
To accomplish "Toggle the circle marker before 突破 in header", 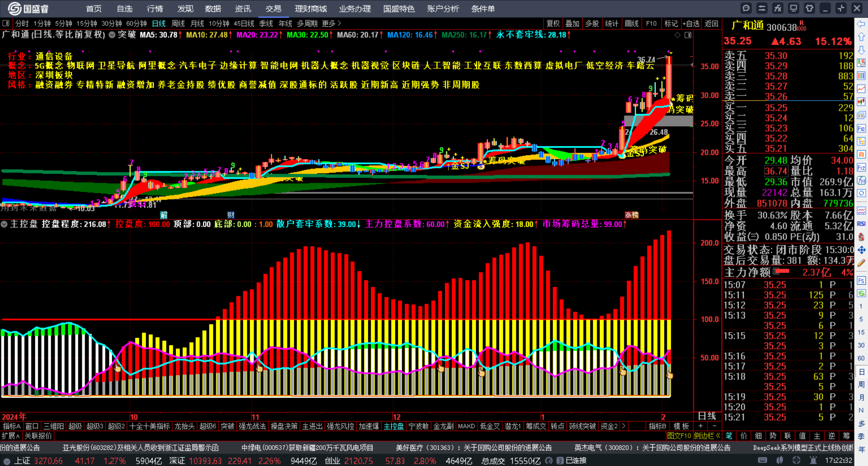I will [x=112, y=35].
